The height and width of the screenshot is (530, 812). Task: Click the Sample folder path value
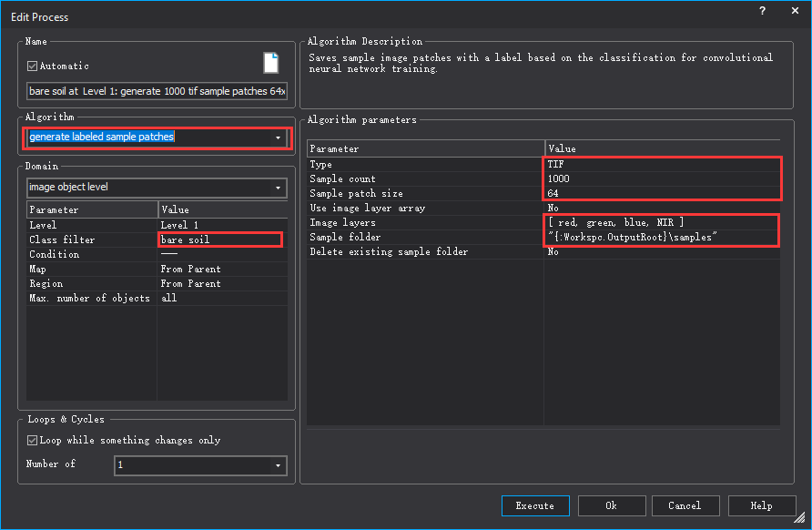[x=662, y=237]
